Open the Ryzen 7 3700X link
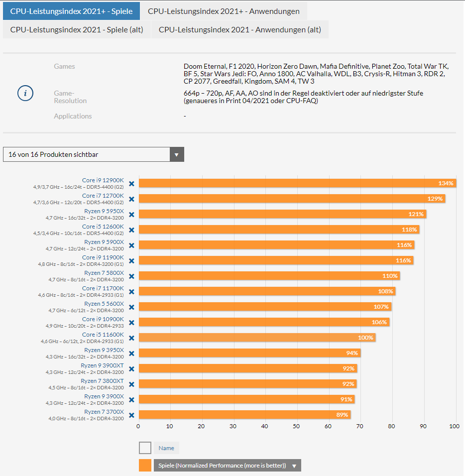Image resolution: width=465 pixels, height=476 pixels. point(104,412)
